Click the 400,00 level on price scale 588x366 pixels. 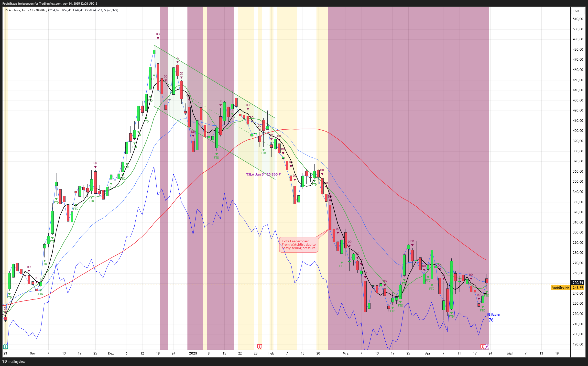click(578, 131)
